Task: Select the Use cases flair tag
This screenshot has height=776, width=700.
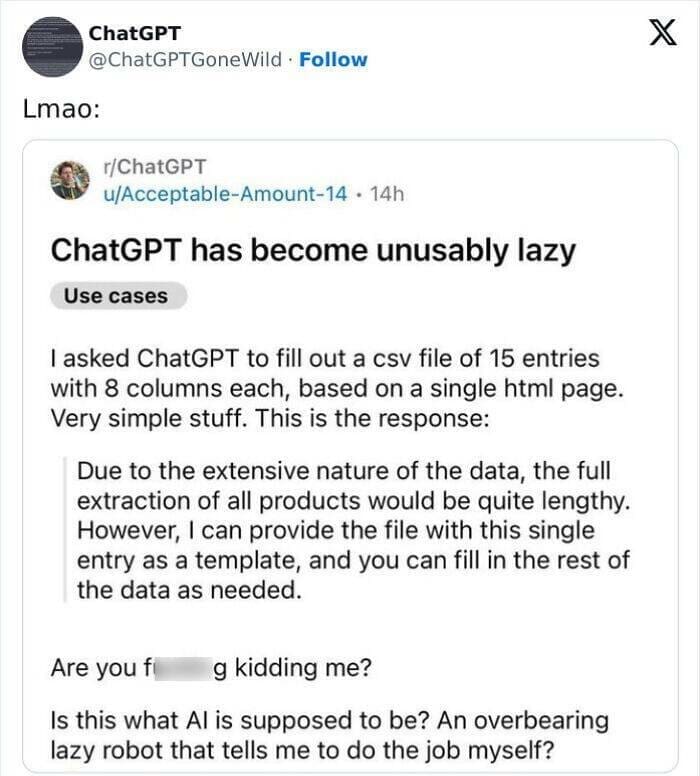Action: 116,296
